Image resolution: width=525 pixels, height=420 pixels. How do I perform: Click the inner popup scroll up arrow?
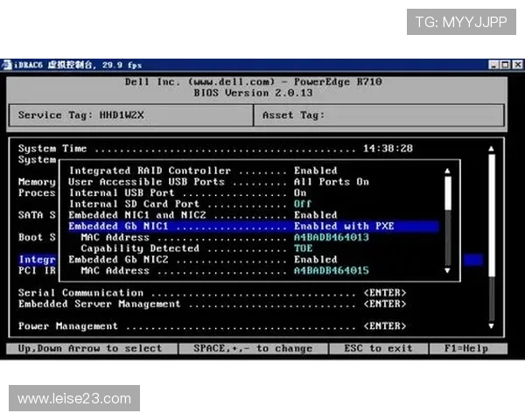[447, 171]
